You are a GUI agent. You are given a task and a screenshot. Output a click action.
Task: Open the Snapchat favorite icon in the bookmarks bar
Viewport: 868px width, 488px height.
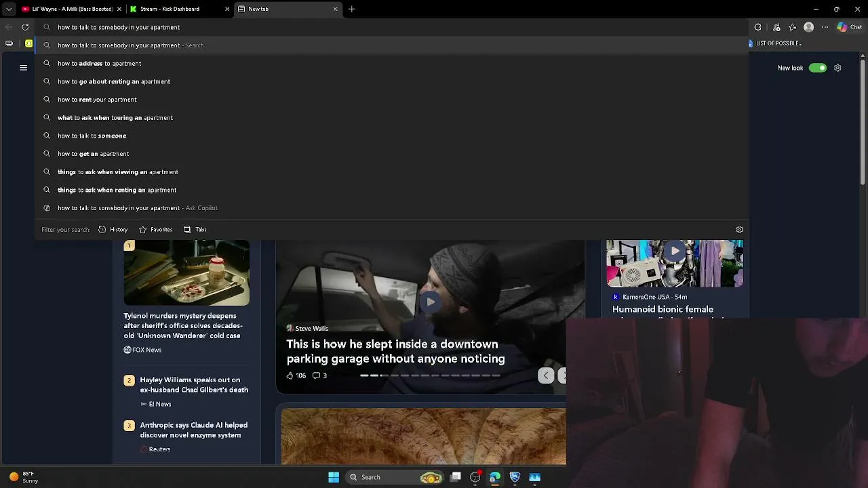[x=28, y=43]
